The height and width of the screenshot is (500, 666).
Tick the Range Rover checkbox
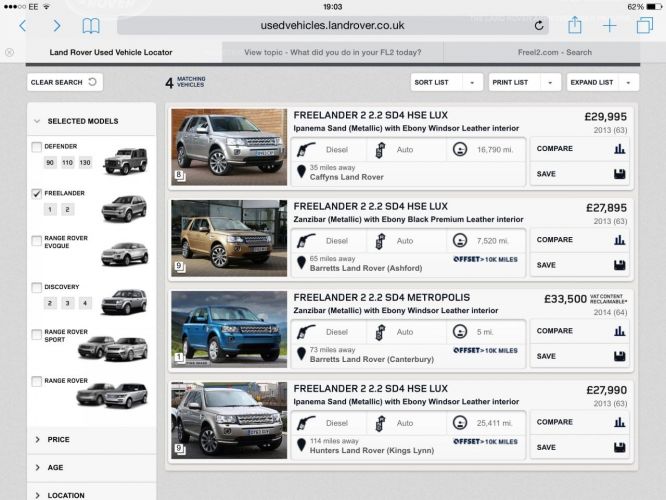[37, 381]
